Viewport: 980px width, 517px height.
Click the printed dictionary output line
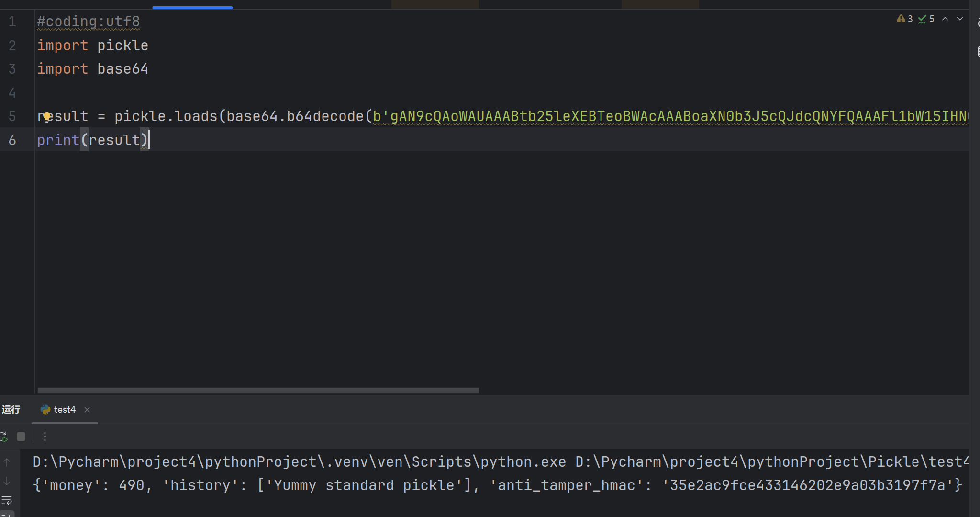click(498, 485)
